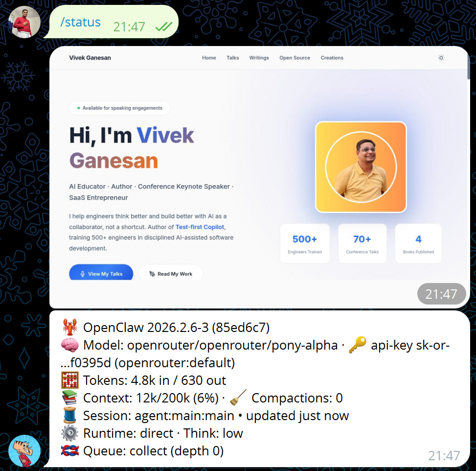
Task: Click the abacus emoji beside Tokens
Action: coord(70,380)
